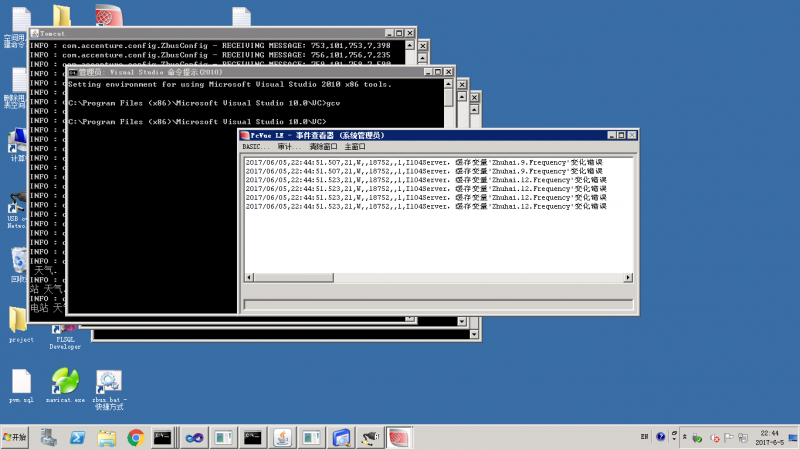800x450 pixels.
Task: Click the PcVue title bar application icon
Action: tap(245, 135)
